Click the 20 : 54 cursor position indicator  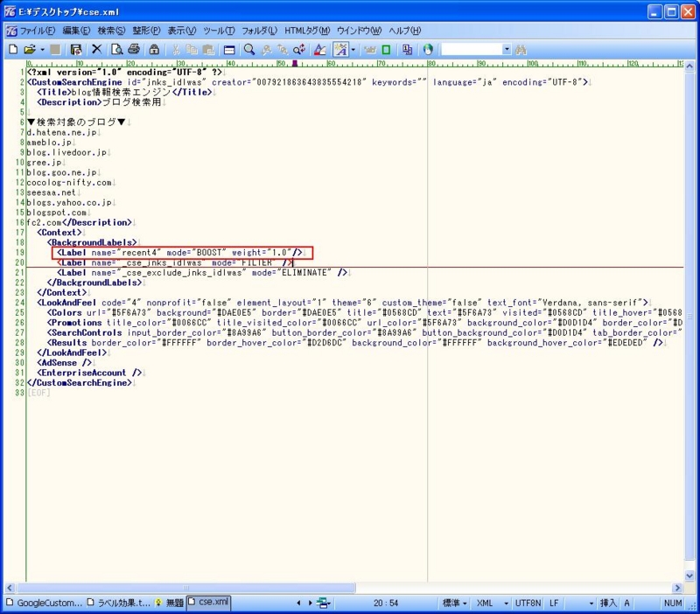click(x=386, y=604)
